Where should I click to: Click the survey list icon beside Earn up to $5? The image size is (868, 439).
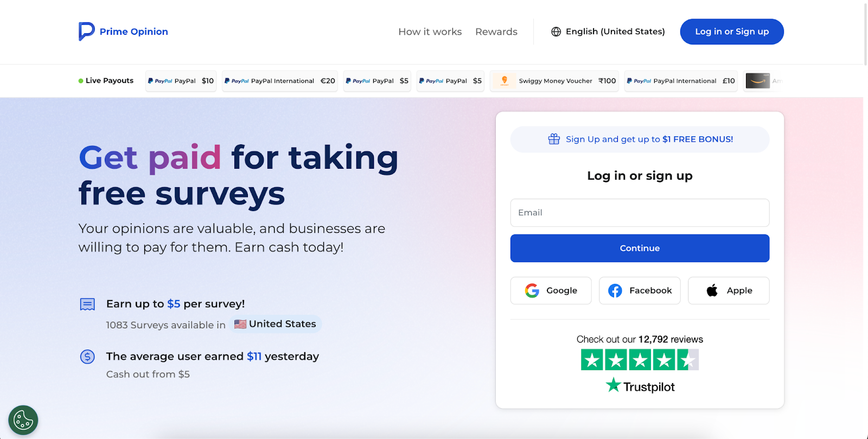tap(87, 304)
